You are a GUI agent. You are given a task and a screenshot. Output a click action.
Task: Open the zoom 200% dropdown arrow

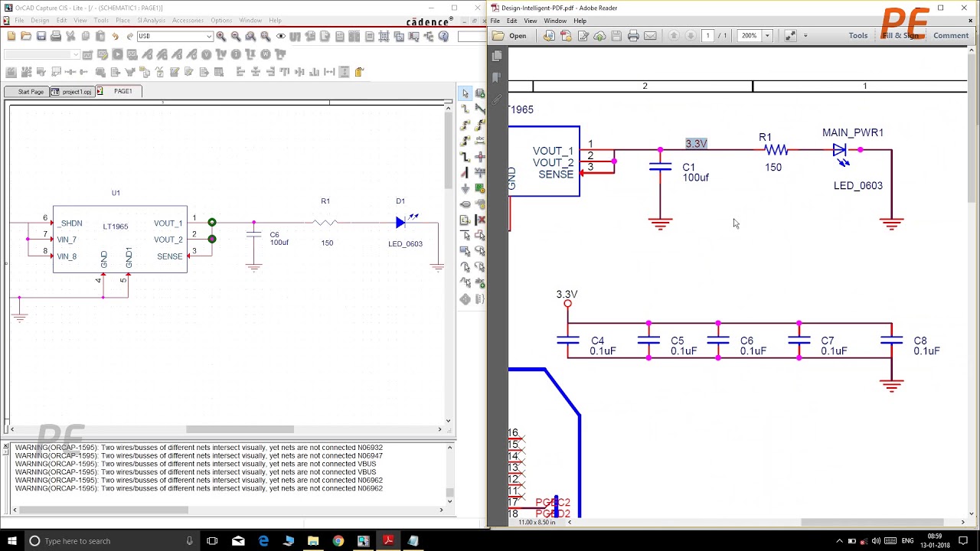click(x=767, y=35)
